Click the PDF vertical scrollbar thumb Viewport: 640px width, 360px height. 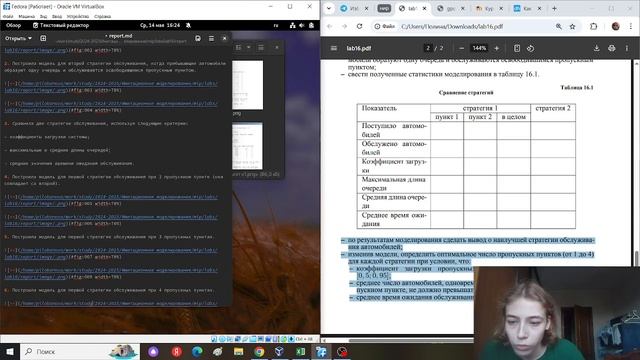click(x=637, y=259)
